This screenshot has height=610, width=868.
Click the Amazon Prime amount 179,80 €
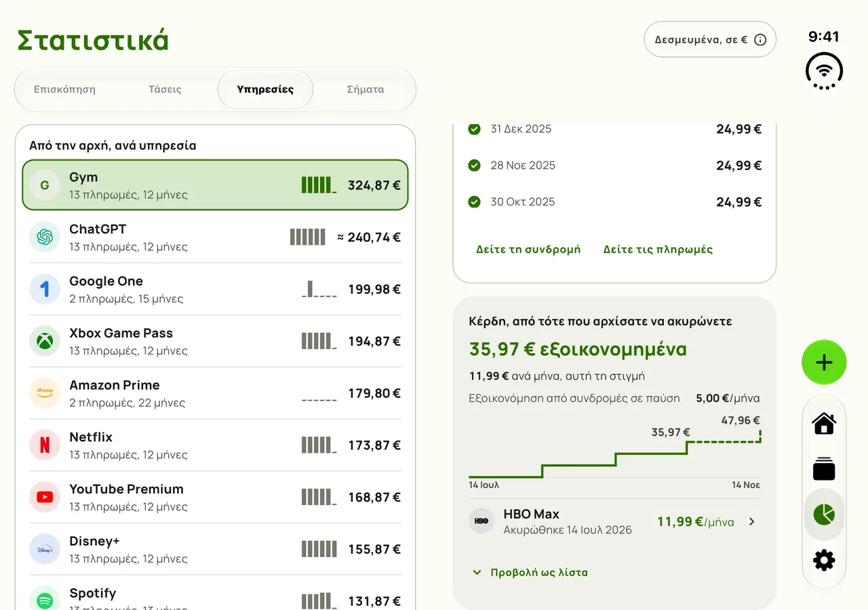[374, 393]
